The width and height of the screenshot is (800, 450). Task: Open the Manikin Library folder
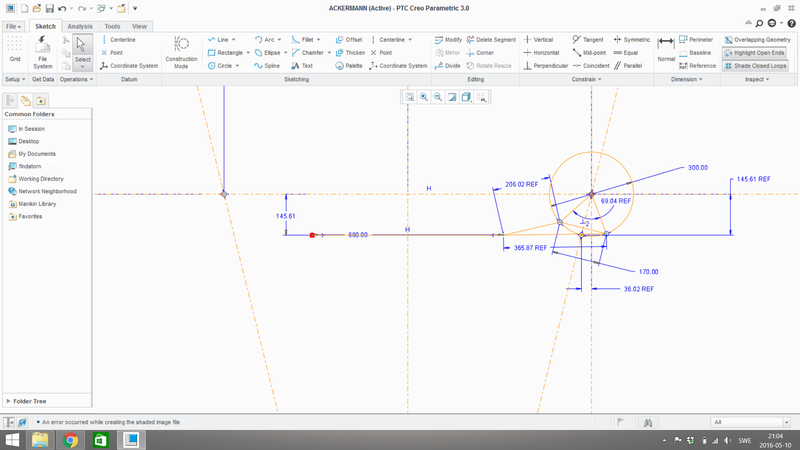[x=36, y=204]
